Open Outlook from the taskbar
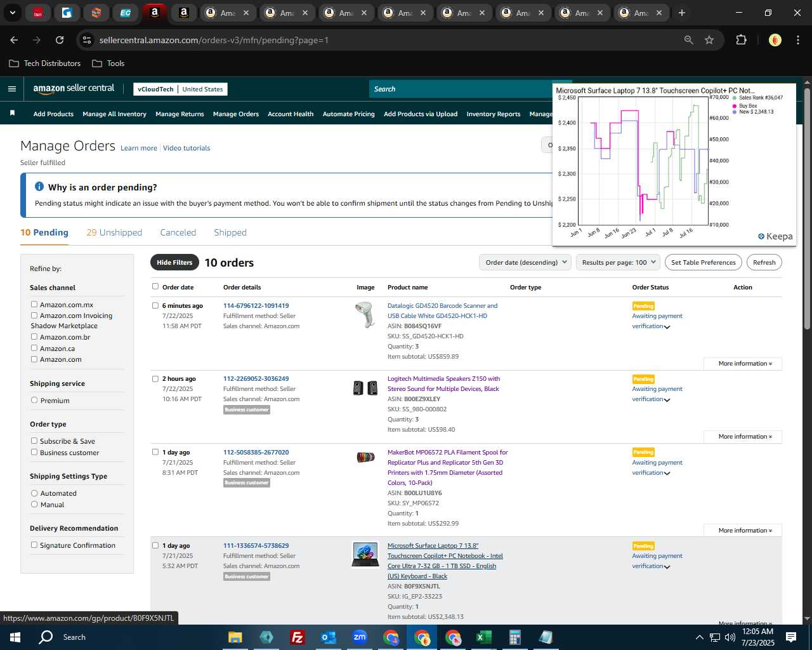The width and height of the screenshot is (812, 650). pos(328,637)
